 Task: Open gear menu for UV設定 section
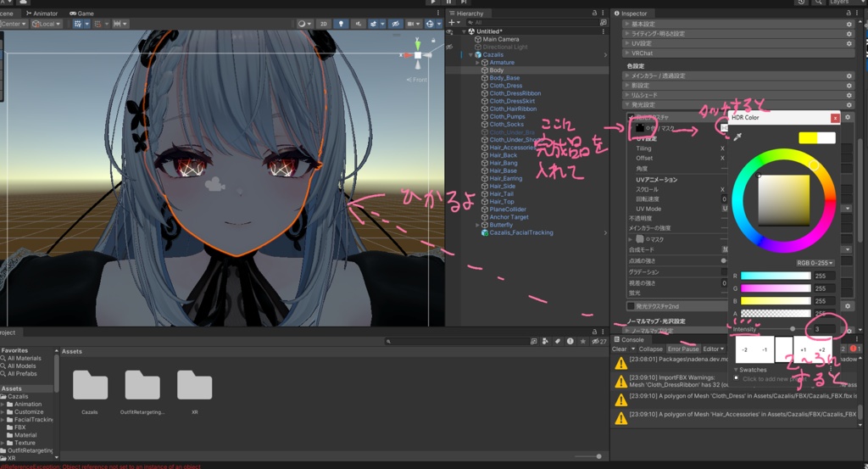[x=849, y=43]
